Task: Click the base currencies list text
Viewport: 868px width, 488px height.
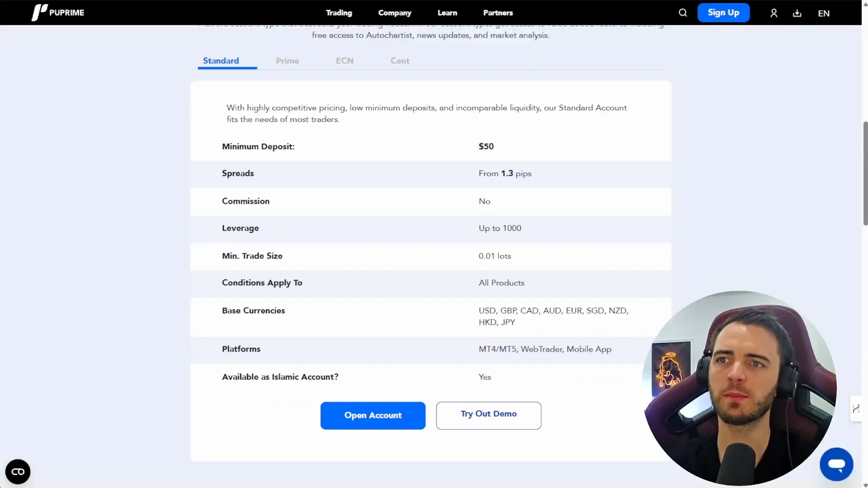Action: 553,316
